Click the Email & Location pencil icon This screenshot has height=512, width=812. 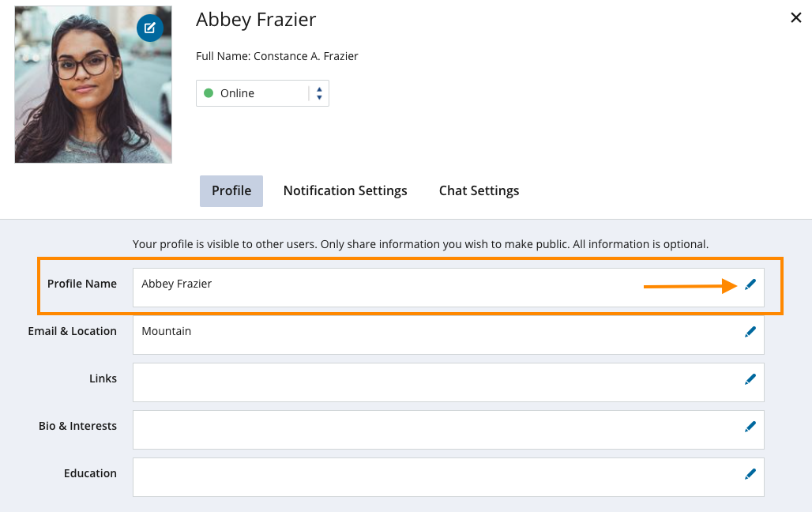pyautogui.click(x=750, y=332)
